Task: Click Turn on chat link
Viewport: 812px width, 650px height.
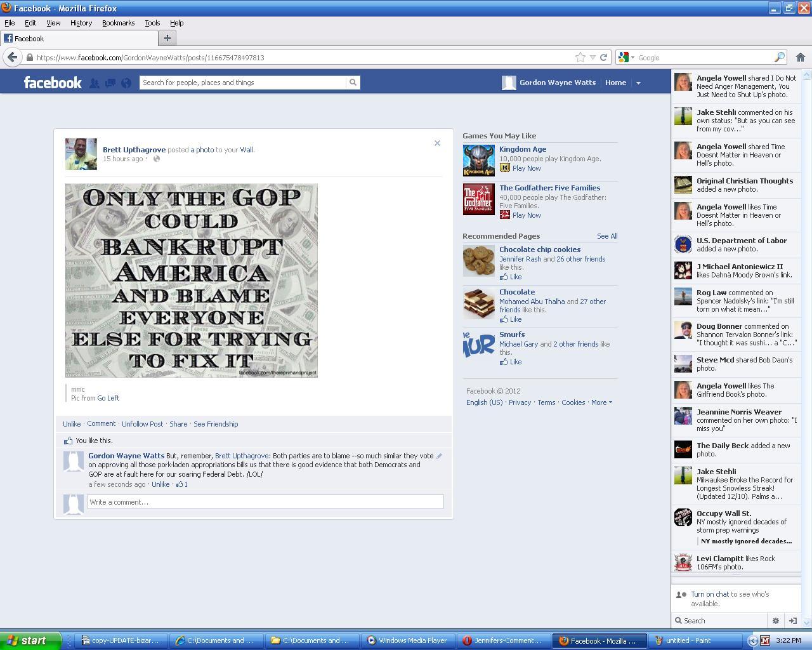Action: [x=710, y=594]
